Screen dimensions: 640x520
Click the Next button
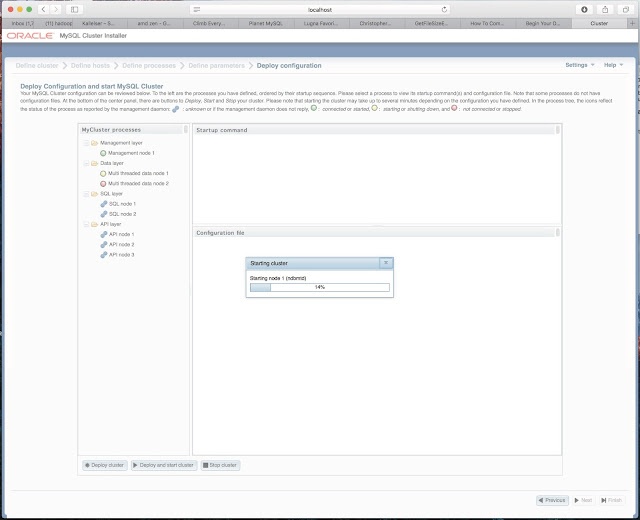point(583,500)
